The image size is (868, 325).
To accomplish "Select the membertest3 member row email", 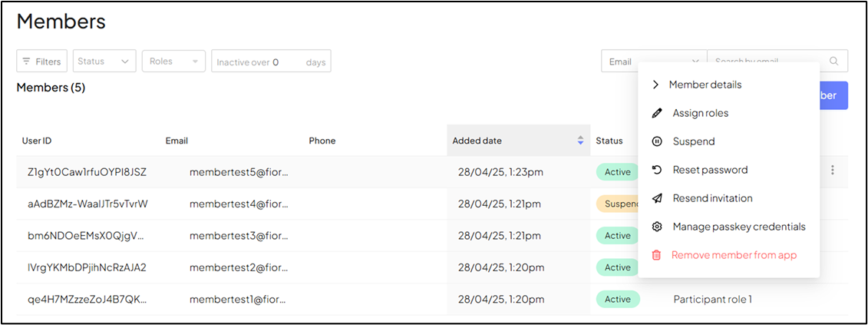I will click(x=239, y=235).
